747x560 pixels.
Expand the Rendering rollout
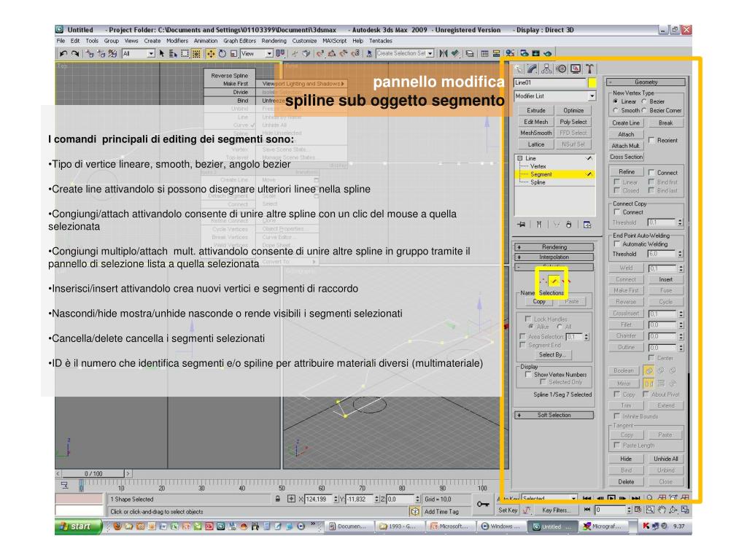click(554, 247)
